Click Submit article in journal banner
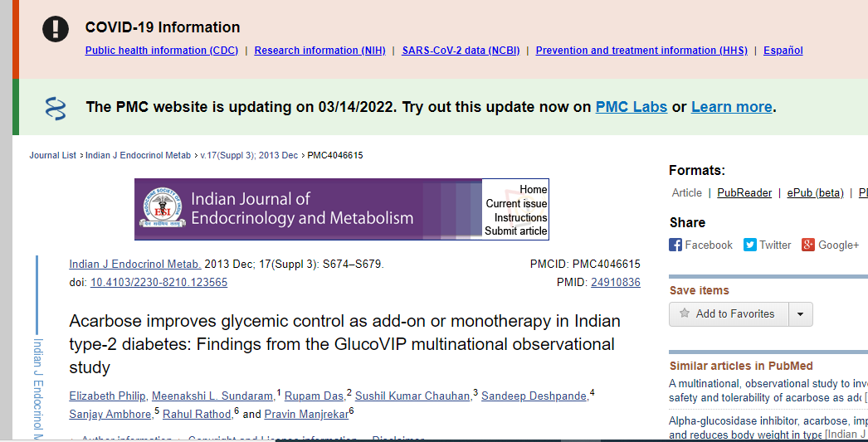This screenshot has width=868, height=442. [x=516, y=231]
